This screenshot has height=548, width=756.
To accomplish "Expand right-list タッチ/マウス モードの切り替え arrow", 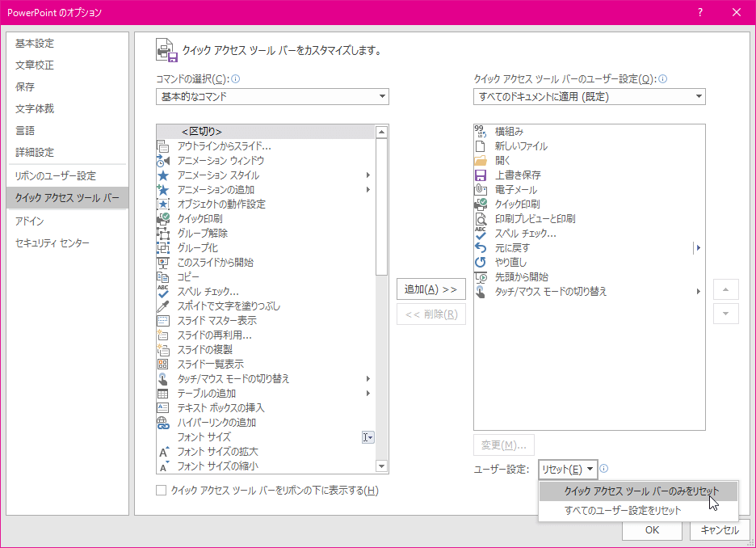I will [x=698, y=291].
